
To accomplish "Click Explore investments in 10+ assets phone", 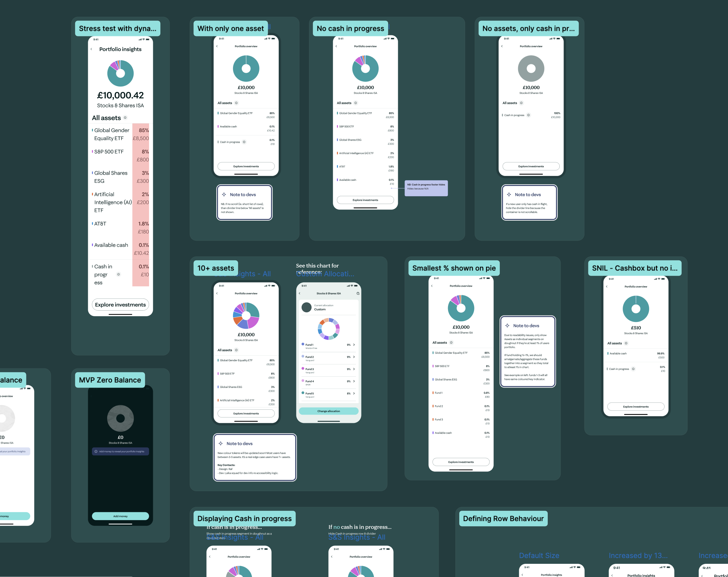I will (x=246, y=413).
